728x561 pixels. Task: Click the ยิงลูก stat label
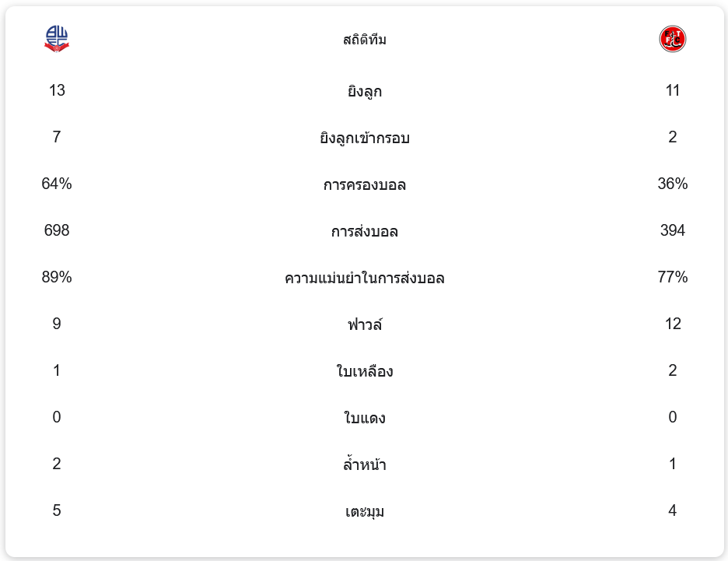(364, 91)
